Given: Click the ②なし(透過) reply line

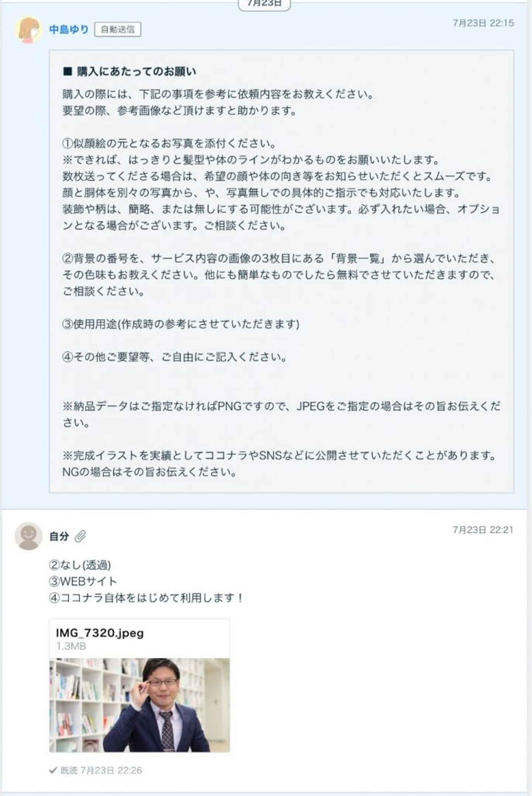Looking at the screenshot, I should [x=80, y=565].
